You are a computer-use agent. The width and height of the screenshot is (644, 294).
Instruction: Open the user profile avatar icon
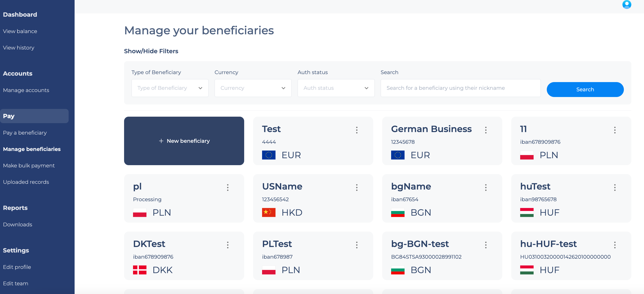[627, 4]
